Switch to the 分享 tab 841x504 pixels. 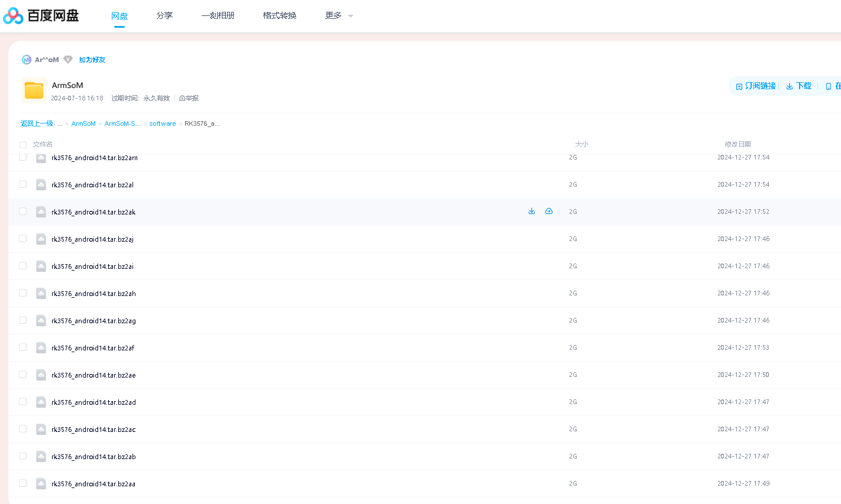tap(164, 15)
